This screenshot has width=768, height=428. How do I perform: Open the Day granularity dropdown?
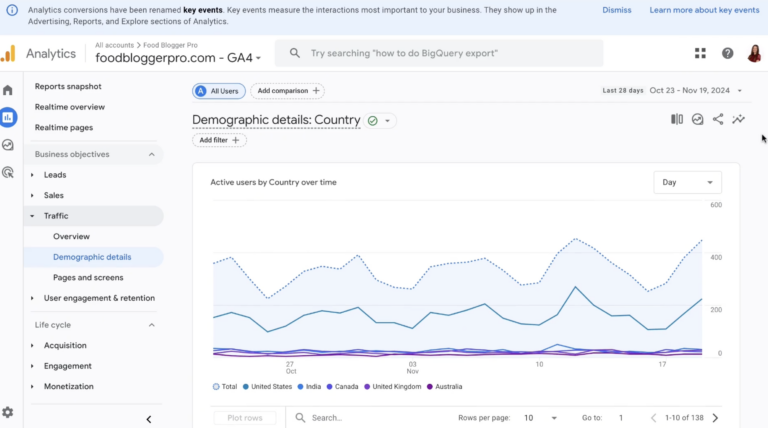(x=687, y=182)
